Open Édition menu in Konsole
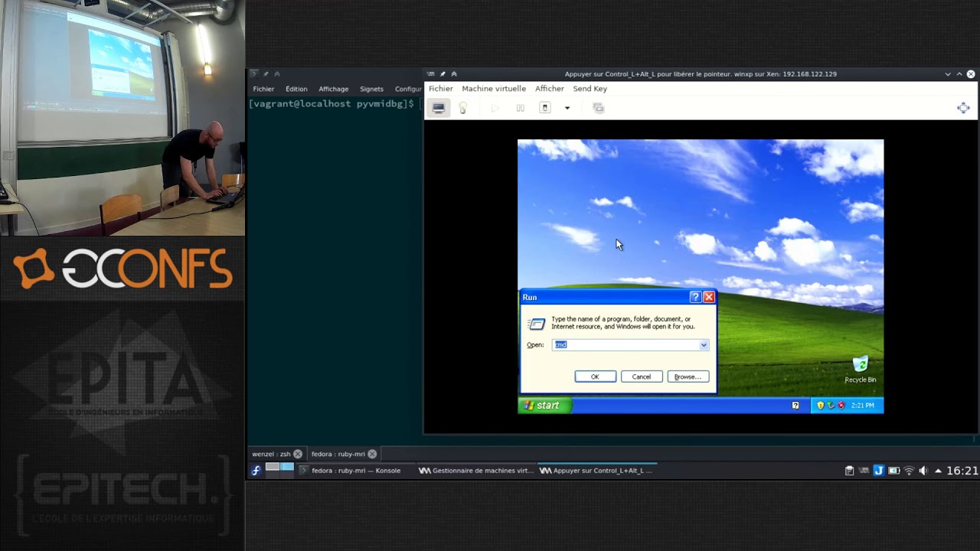Viewport: 980px width, 551px height. (296, 89)
